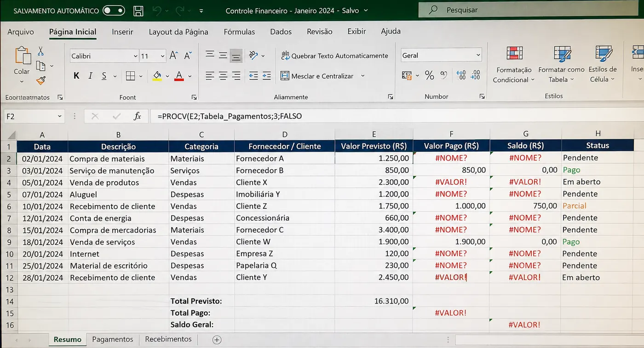Click the Increase Decimal icon

(460, 75)
